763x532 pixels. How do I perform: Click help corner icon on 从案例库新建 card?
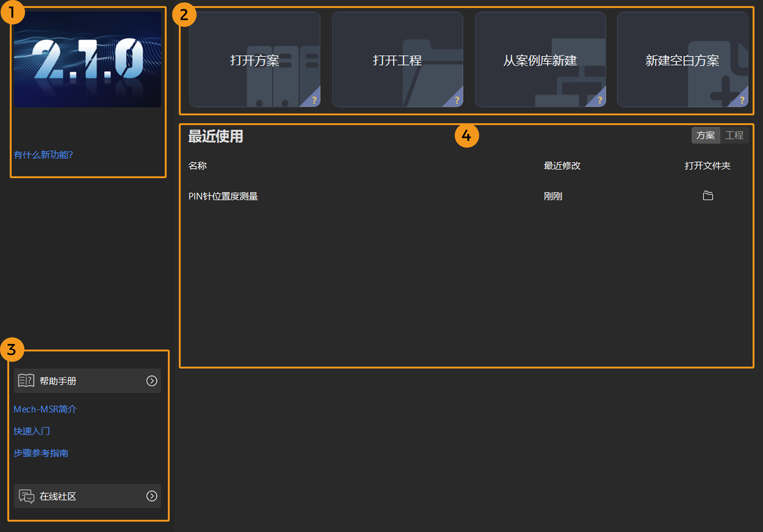pos(599,100)
